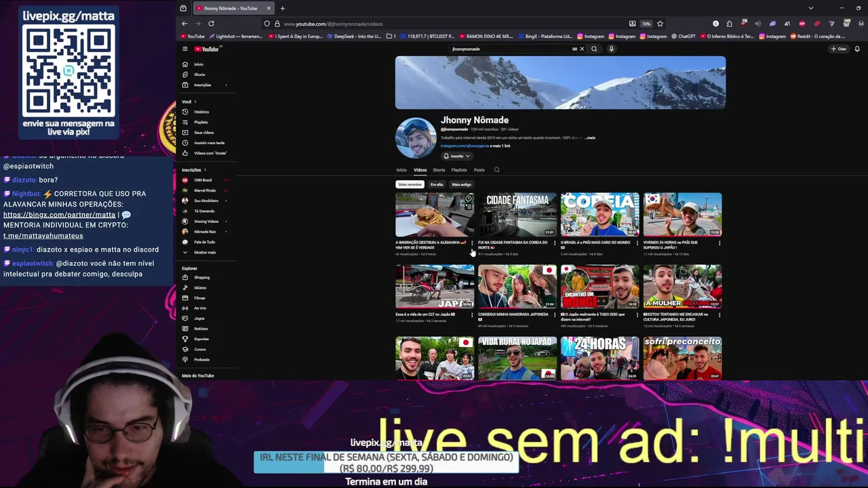
Task: Go back in the browser
Action: click(184, 24)
